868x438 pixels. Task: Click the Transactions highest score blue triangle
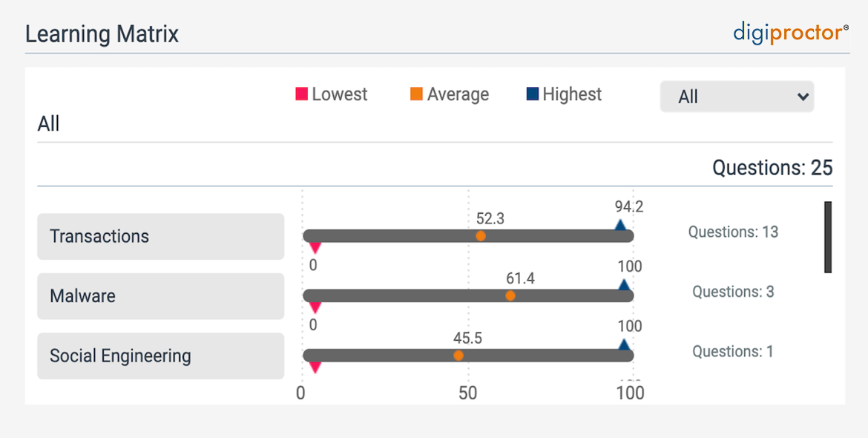point(620,225)
